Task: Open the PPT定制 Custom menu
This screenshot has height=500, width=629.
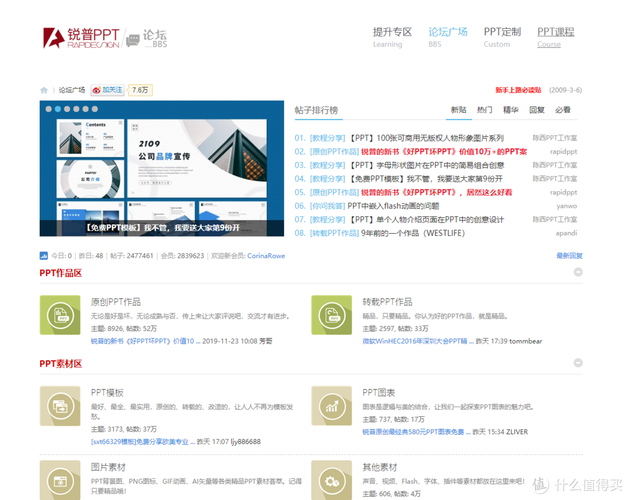Action: tap(502, 37)
